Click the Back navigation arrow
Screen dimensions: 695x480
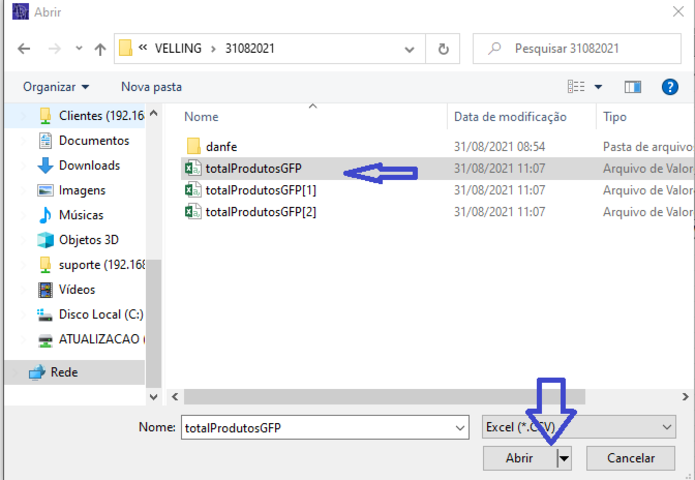(24, 48)
